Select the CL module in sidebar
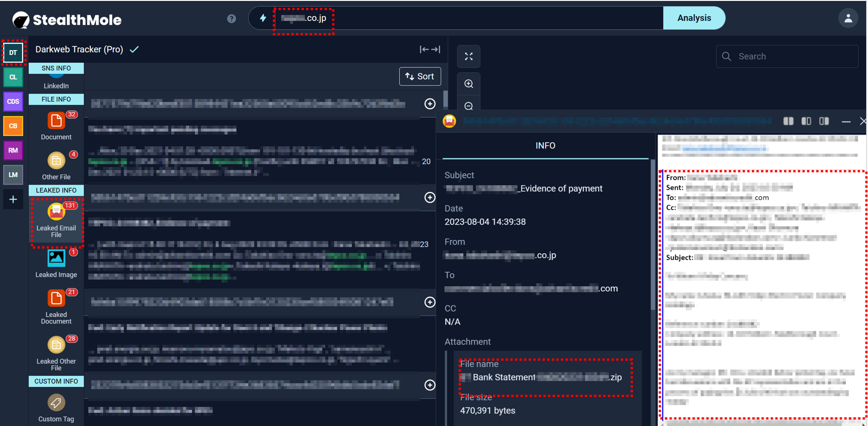 click(13, 77)
